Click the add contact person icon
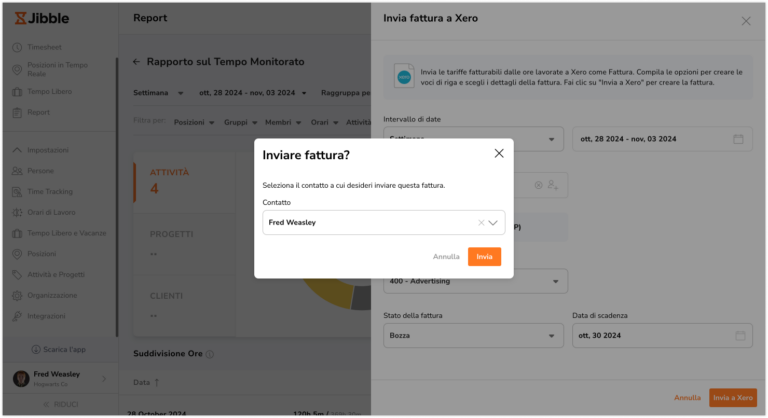 click(x=553, y=185)
